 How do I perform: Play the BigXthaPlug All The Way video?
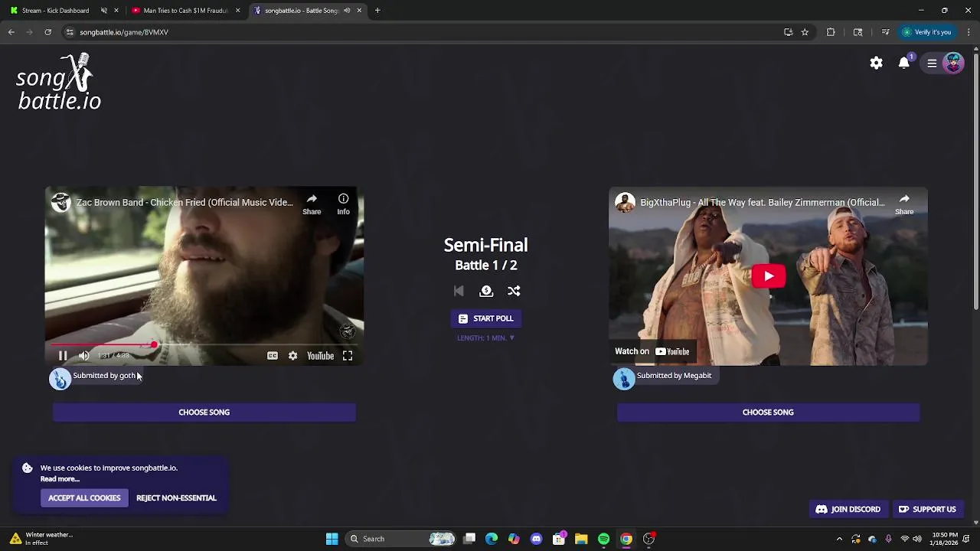pos(768,276)
